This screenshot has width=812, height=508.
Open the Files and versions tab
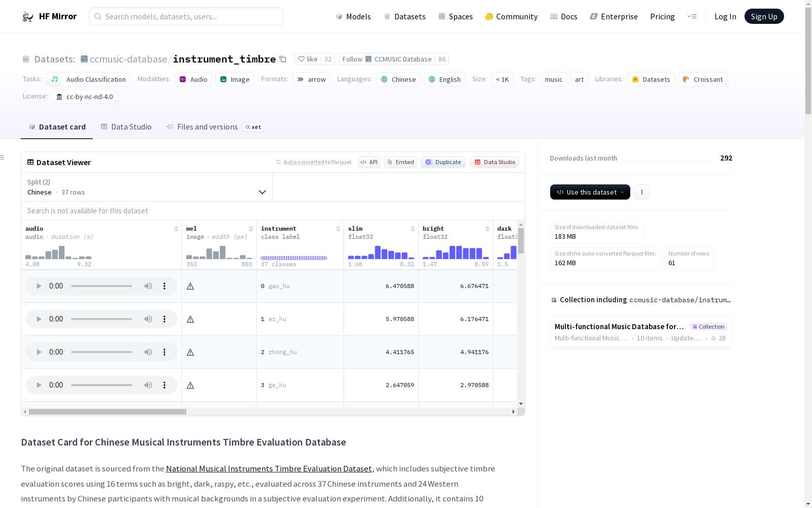coord(207,127)
